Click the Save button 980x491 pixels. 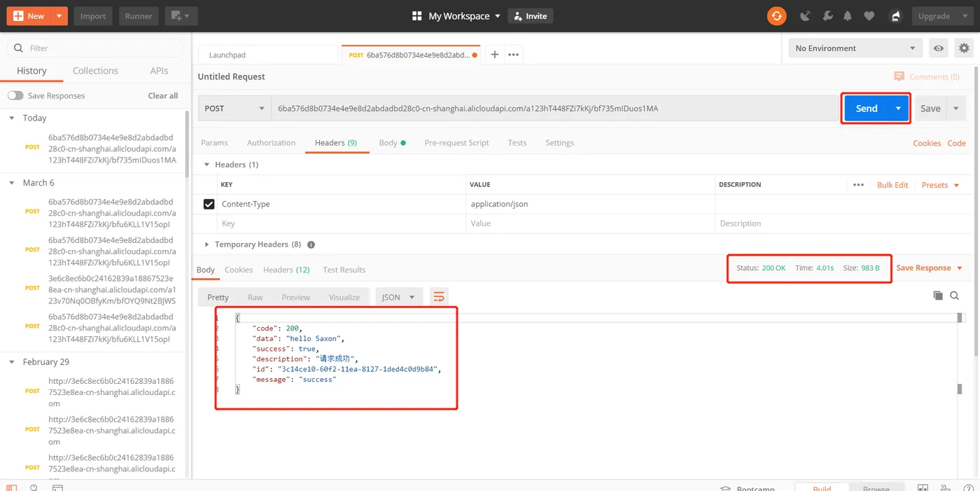click(930, 109)
